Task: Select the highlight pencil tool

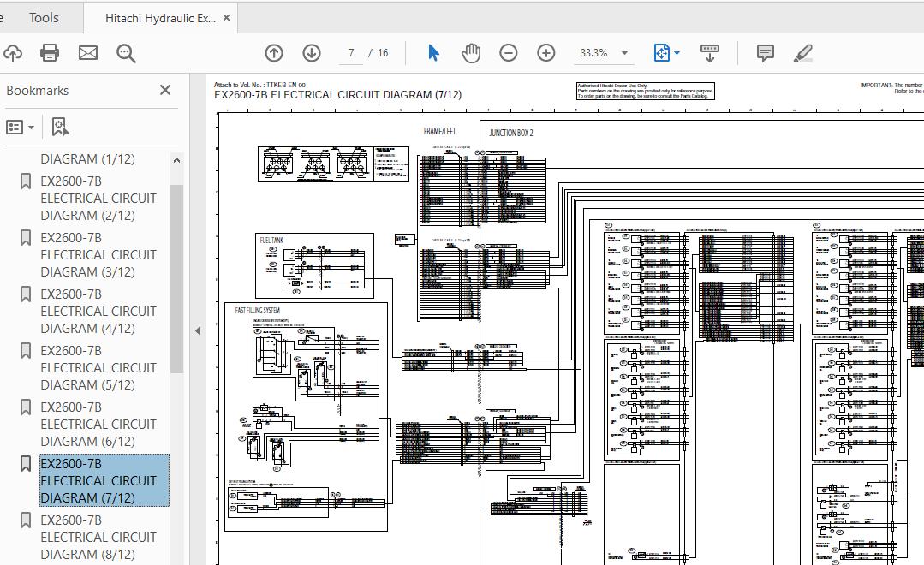Action: [x=802, y=52]
